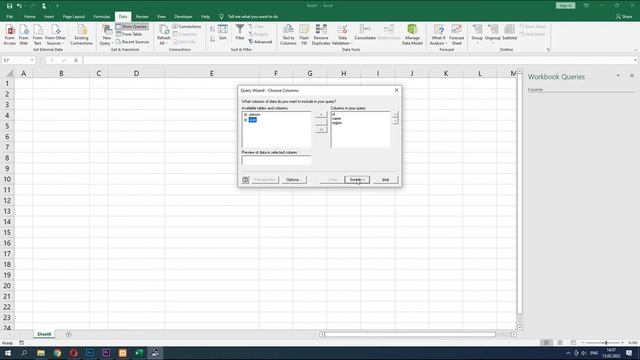Open the What-If Analysis dropdown
640x360 pixels.
tap(438, 34)
